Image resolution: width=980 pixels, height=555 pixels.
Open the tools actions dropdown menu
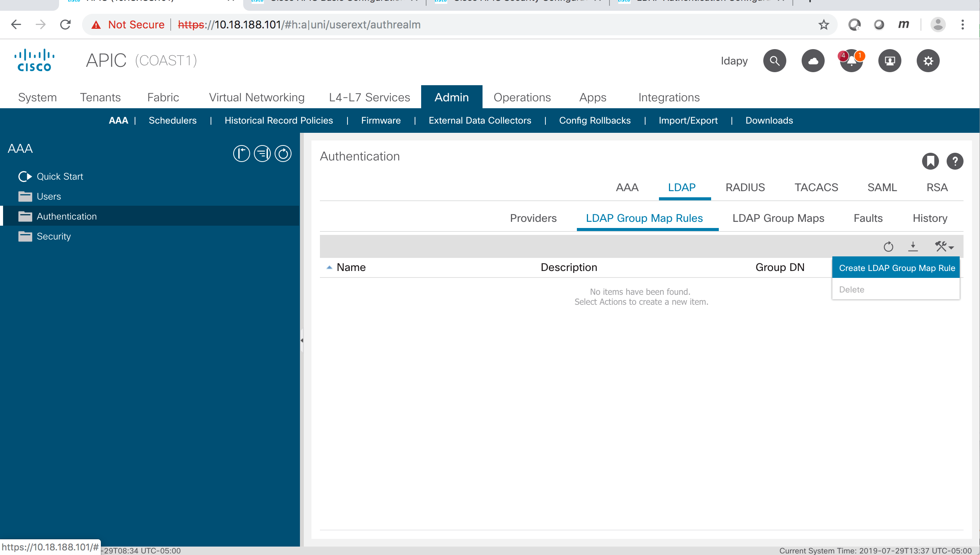point(944,246)
